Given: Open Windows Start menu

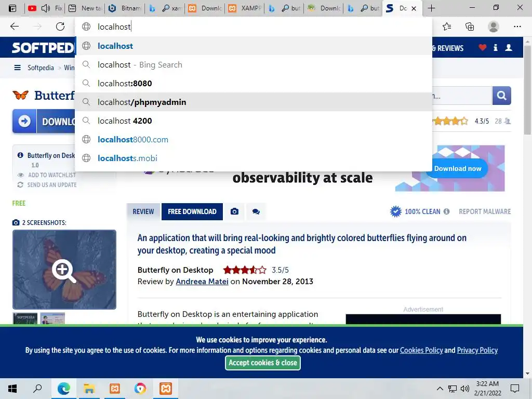Looking at the screenshot, I should click(x=12, y=389).
